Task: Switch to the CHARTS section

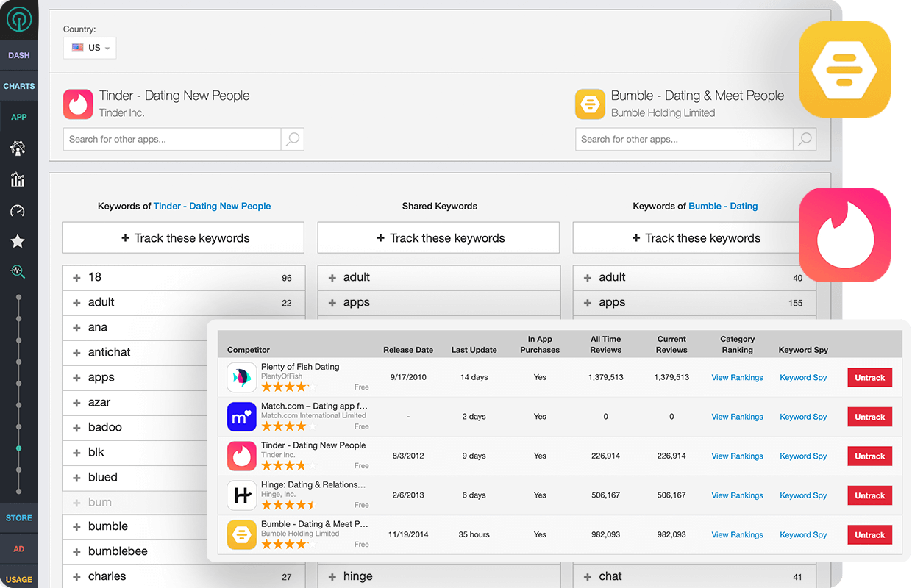Action: (x=18, y=86)
